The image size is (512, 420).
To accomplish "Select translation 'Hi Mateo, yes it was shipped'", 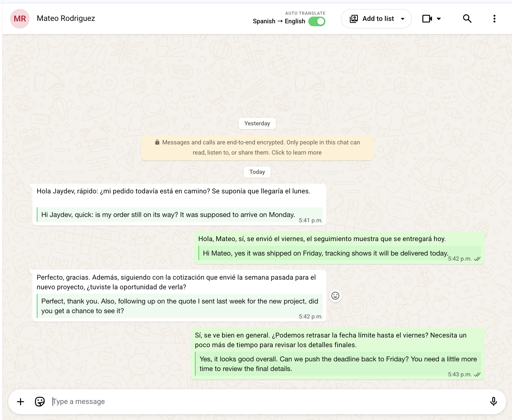I will pos(325,253).
